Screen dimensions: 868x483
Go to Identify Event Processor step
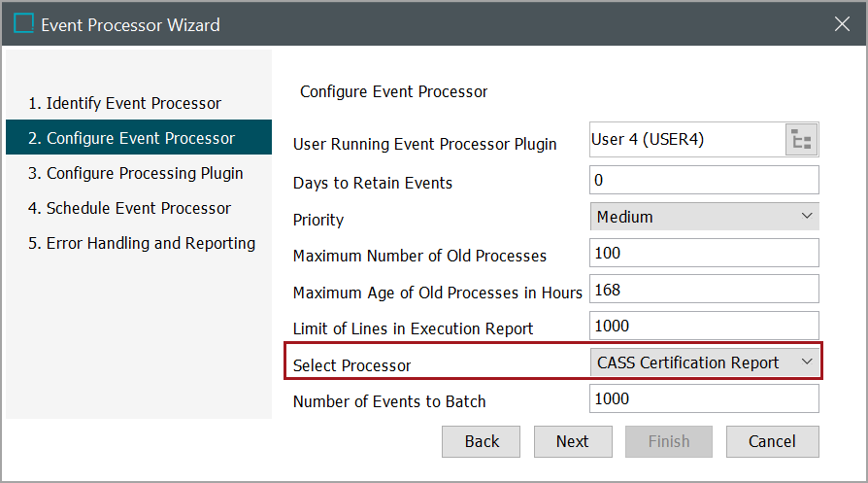(124, 103)
